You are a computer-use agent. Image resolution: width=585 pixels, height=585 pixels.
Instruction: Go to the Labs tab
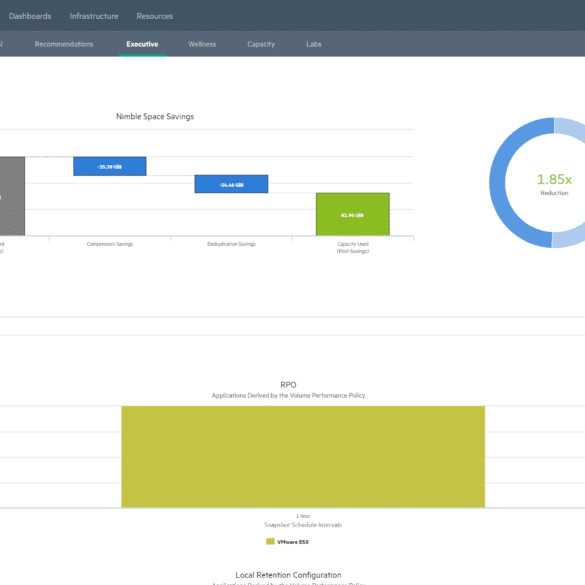(x=313, y=44)
